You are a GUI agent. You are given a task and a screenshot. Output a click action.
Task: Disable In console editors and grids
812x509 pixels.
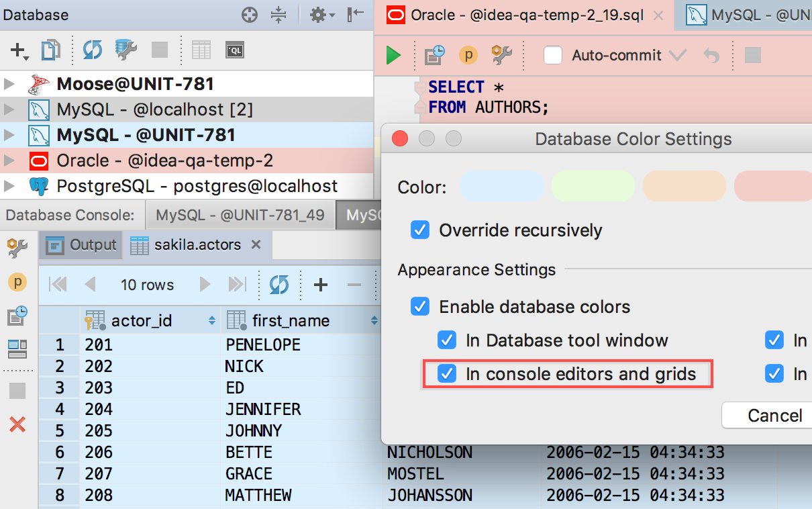tap(448, 374)
